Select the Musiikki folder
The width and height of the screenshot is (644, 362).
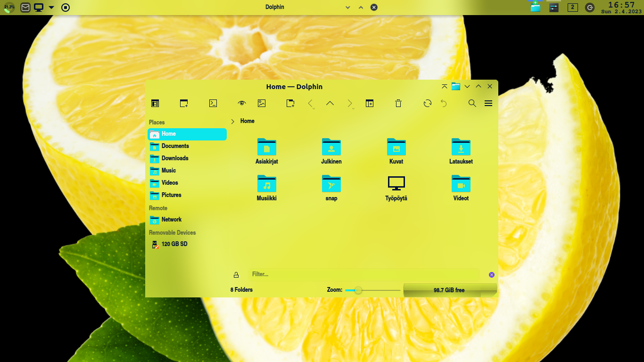267,188
